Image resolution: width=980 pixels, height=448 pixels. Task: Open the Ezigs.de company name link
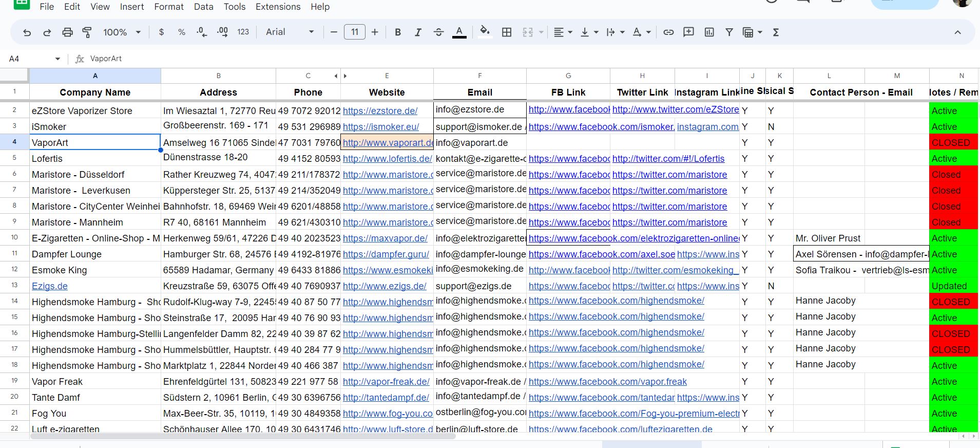click(x=50, y=286)
